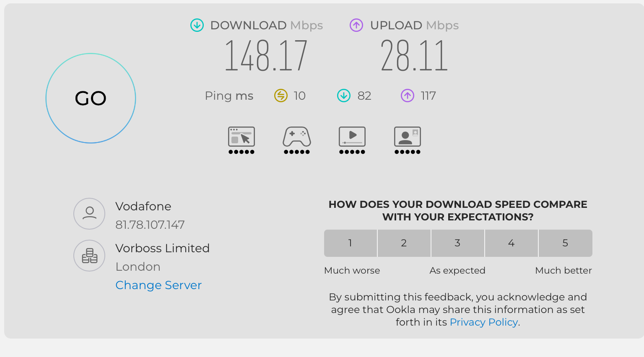The image size is (644, 357).
Task: Click the web browsing rating icon
Action: pos(241,140)
